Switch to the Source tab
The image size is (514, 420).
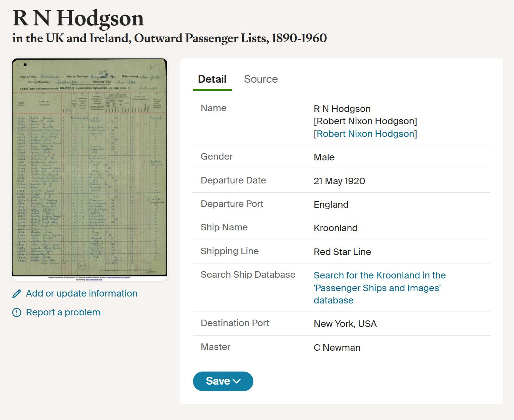click(x=261, y=79)
